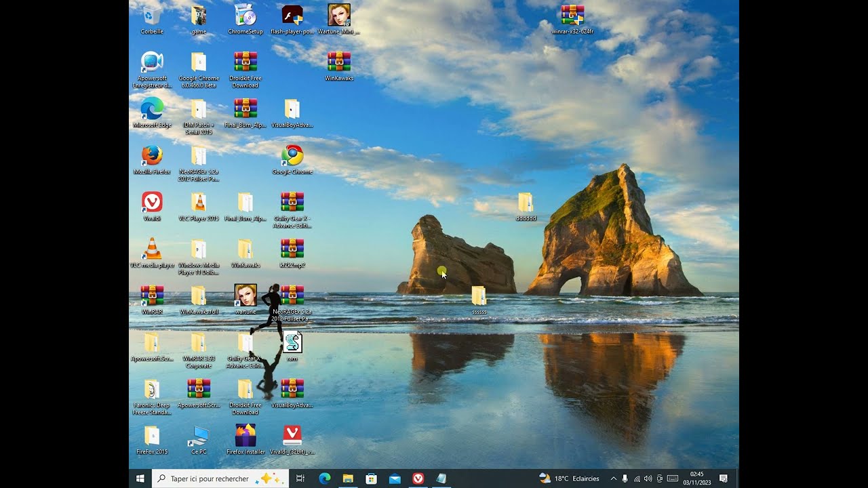Open Task View in taskbar

point(300,479)
